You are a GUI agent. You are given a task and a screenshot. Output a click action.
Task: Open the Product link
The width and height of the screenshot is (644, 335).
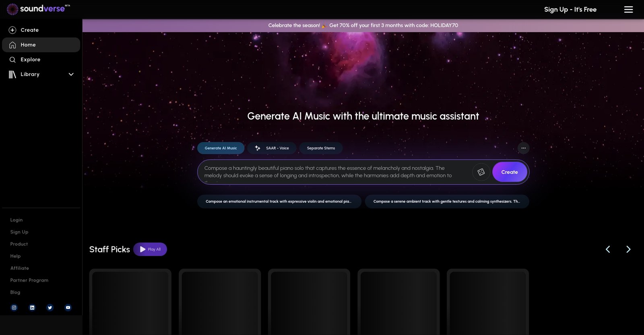click(19, 244)
